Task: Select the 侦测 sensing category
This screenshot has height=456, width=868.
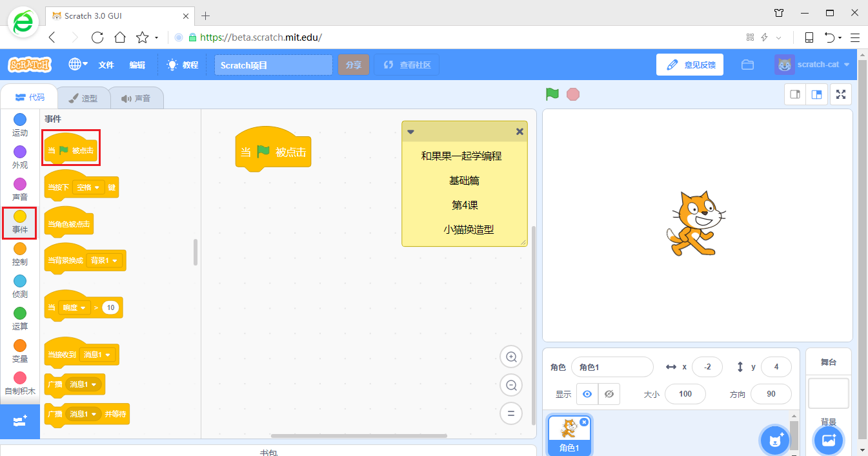Action: coord(20,287)
